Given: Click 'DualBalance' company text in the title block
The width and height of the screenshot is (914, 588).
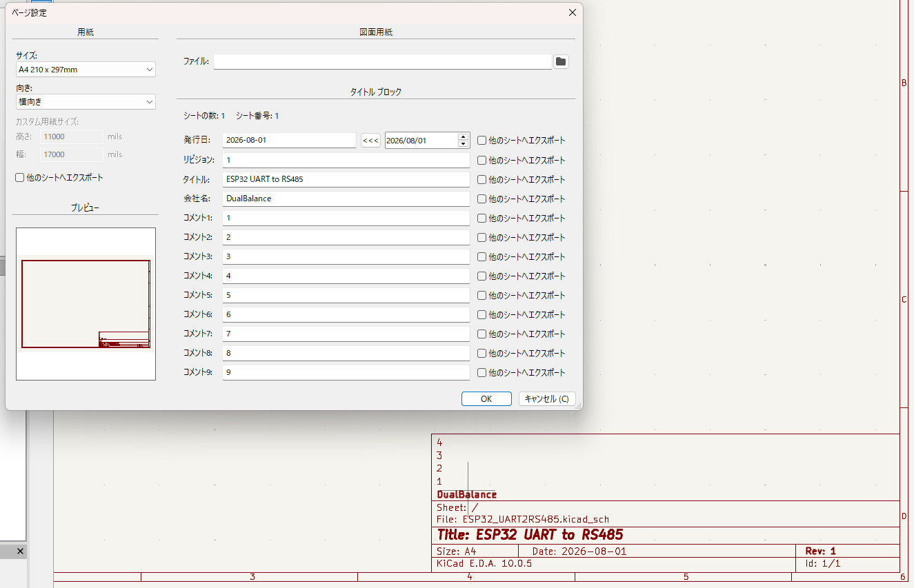Looking at the screenshot, I should pos(467,495).
